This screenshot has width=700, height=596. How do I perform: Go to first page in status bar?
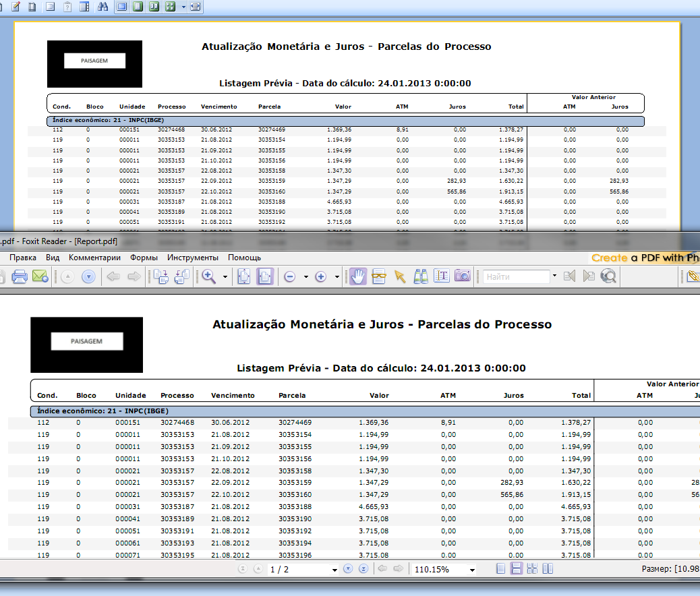242,569
